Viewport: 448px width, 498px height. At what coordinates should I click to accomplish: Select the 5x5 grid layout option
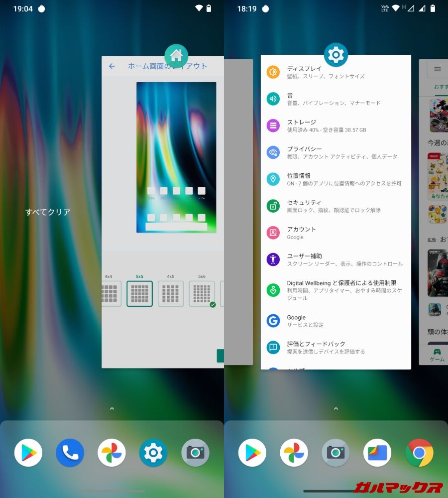coord(139,294)
